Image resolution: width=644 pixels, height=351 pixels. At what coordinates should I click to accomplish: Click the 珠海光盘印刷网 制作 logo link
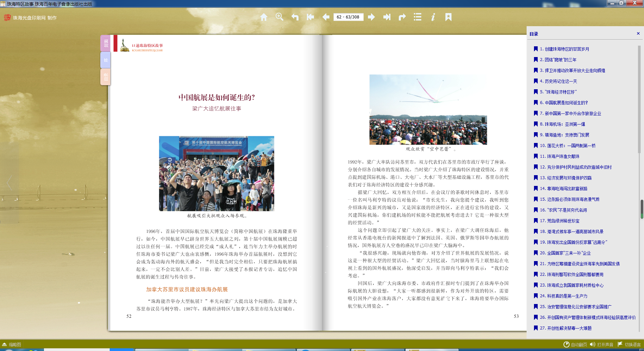(31, 18)
